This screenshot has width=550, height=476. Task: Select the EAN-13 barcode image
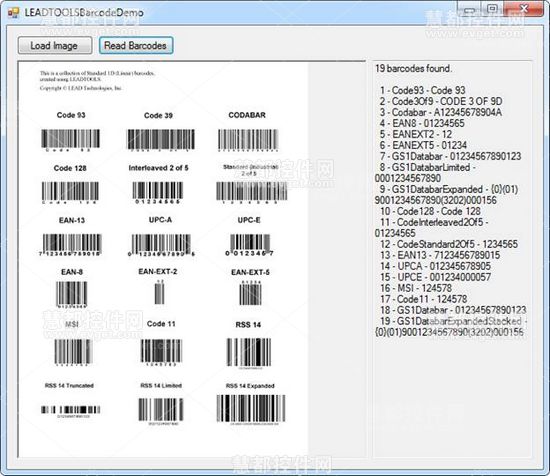(71, 244)
